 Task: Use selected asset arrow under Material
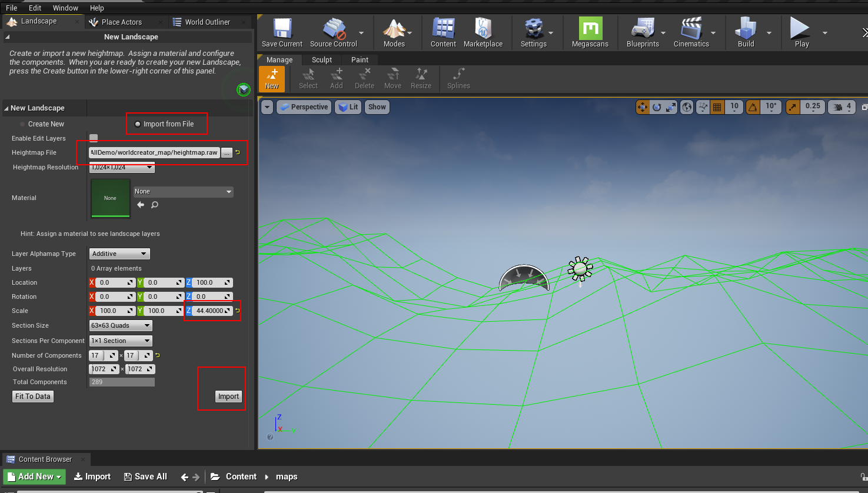[140, 205]
